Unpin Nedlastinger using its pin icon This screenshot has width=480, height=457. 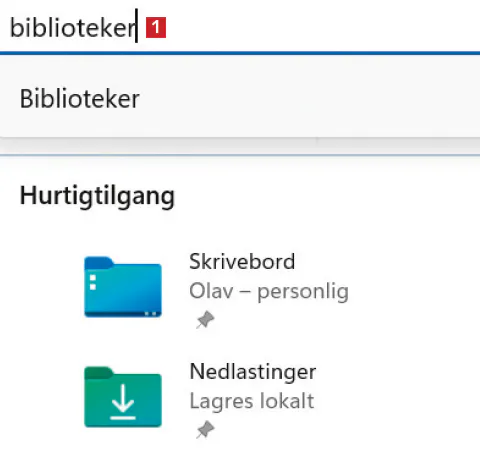205,429
